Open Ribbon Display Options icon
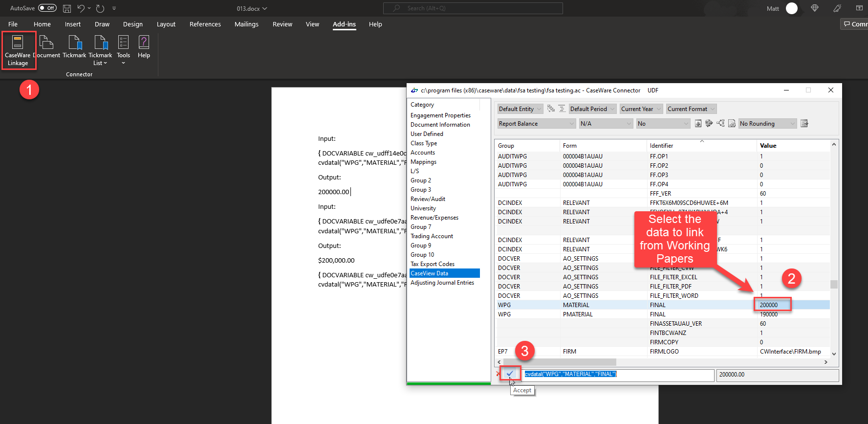The width and height of the screenshot is (868, 424). (859, 8)
